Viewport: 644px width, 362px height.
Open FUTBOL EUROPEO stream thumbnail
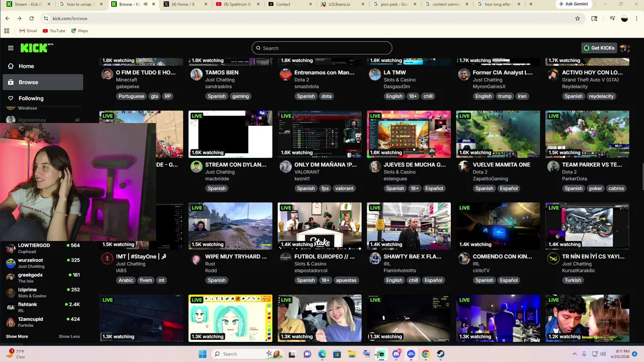[319, 226]
